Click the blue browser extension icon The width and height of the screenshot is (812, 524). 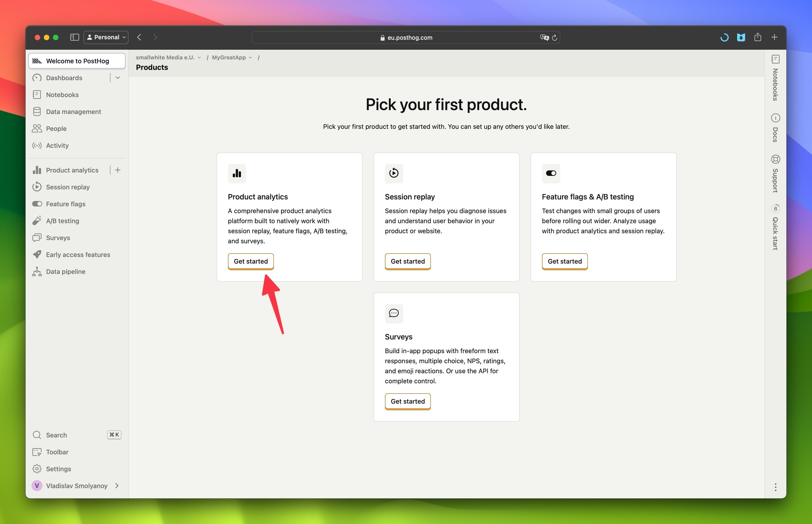[741, 37]
